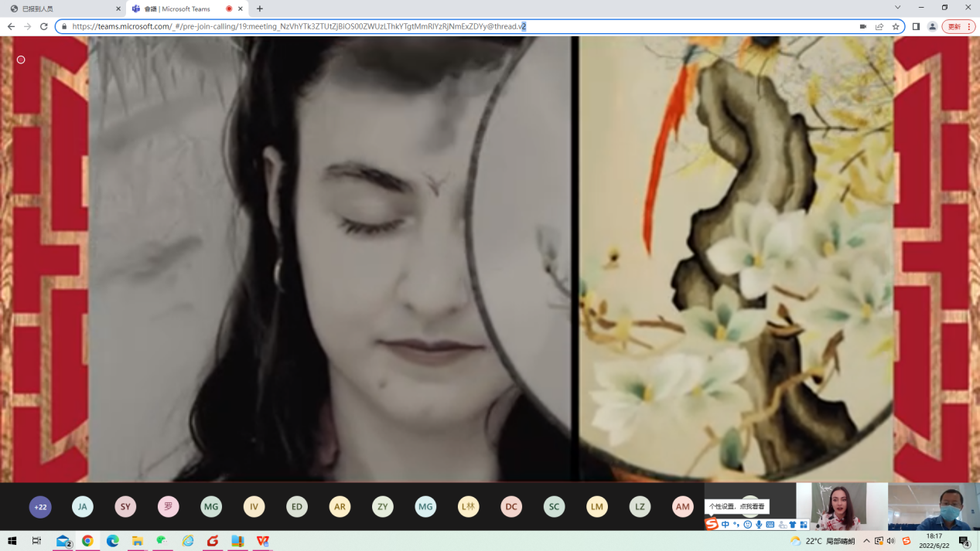Bookmark this page with the star icon
Screen dimensions: 980x551
pos(896,26)
